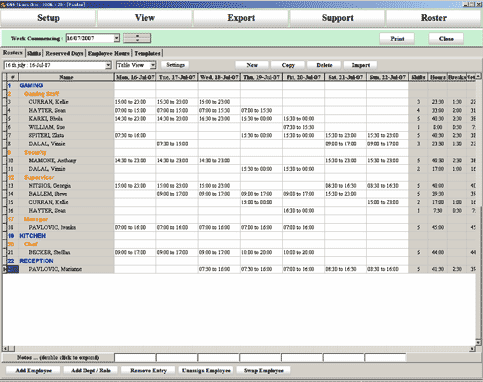
Task: Click the Sun, 22-Jul-07 column header
Action: coord(388,77)
